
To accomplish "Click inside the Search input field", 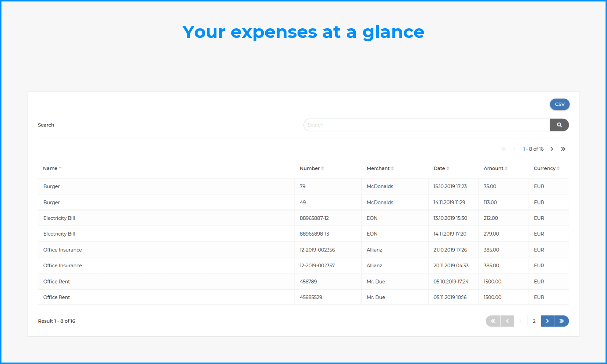I will [426, 125].
